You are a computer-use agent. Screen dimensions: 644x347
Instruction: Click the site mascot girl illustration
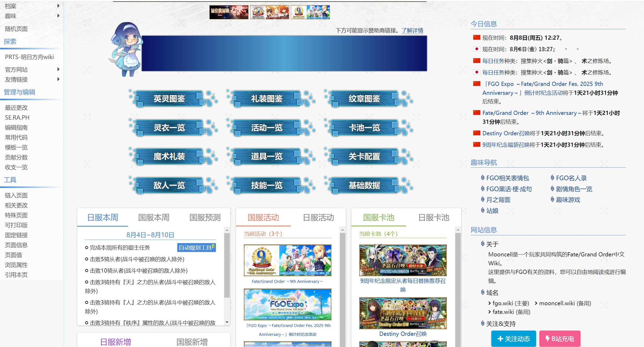click(126, 49)
